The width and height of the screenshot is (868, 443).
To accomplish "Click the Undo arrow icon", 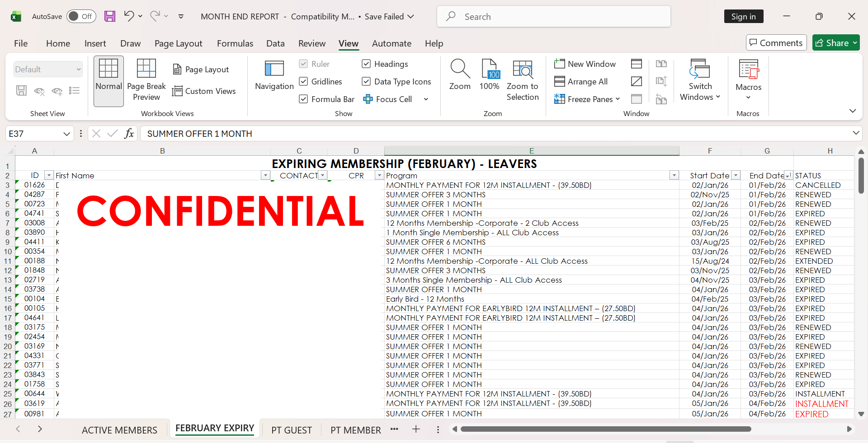I will (x=129, y=16).
